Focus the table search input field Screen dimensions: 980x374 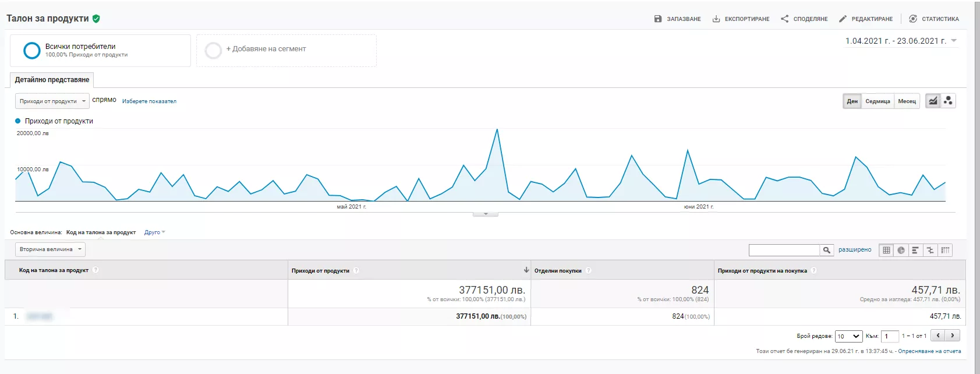point(784,250)
